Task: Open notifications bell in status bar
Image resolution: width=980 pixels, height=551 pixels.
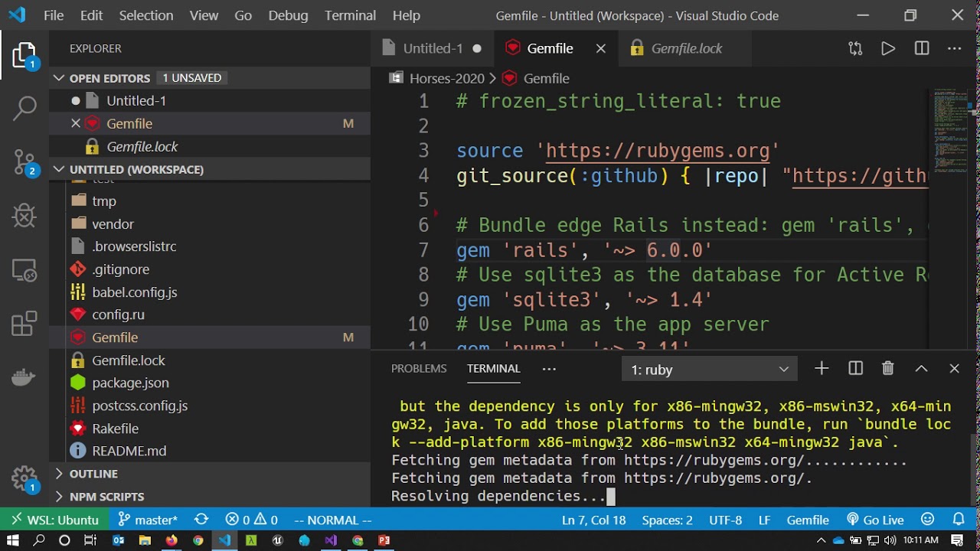Action: pos(959,520)
